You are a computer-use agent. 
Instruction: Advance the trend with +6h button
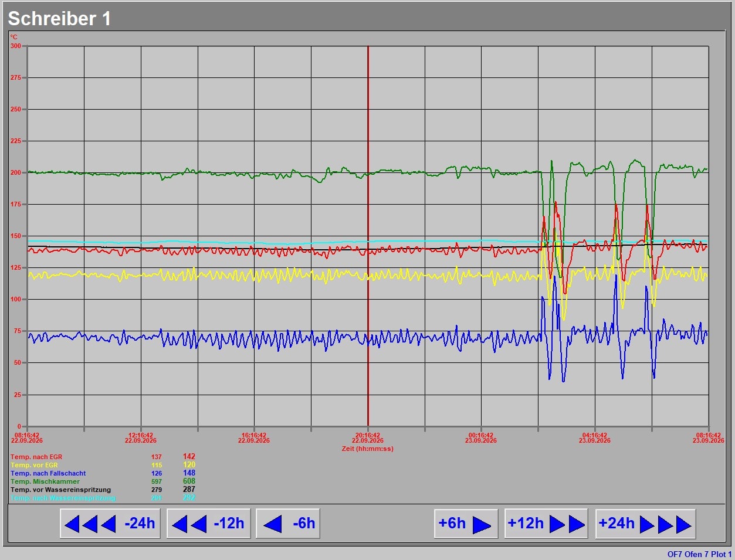(466, 523)
